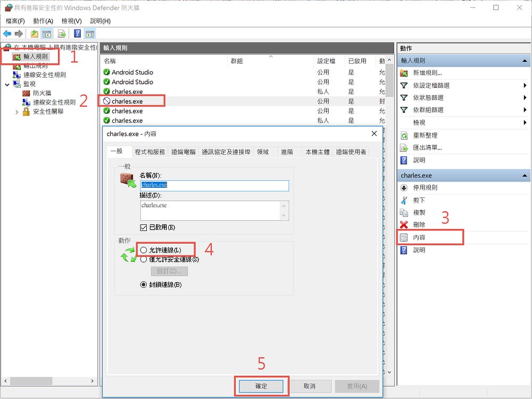Switch to 遠端電腦 tab
This screenshot has height=399, width=532.
(x=183, y=152)
